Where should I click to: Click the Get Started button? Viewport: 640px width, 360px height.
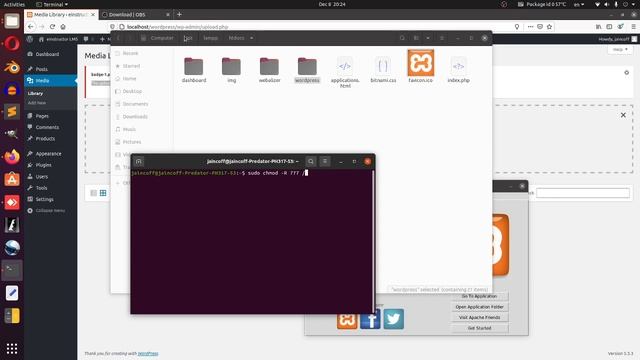[x=480, y=328]
